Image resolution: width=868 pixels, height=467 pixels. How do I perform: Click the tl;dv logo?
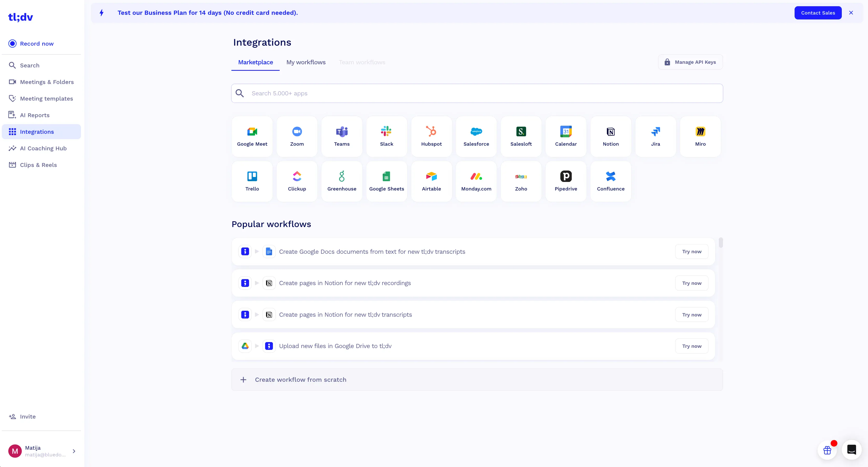pos(20,17)
